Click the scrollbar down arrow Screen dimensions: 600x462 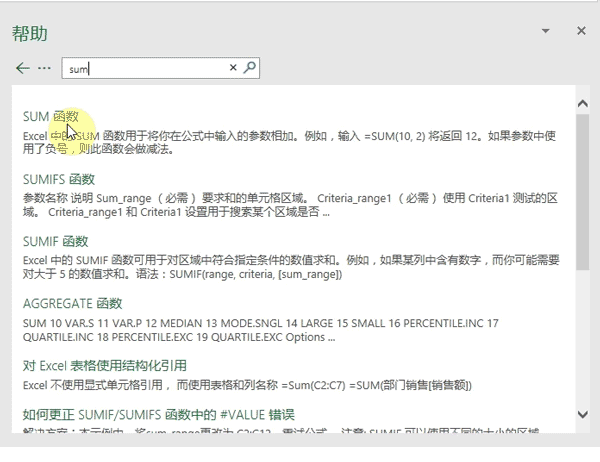tap(582, 414)
